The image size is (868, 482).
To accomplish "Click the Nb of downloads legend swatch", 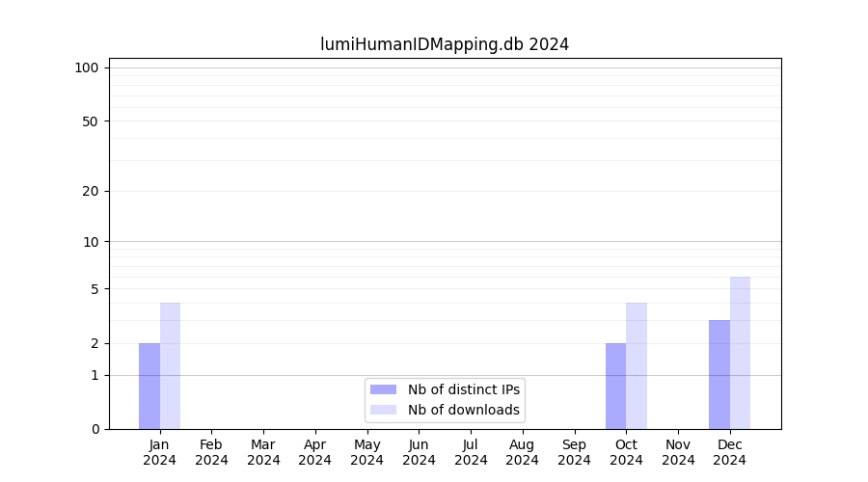I will (383, 410).
